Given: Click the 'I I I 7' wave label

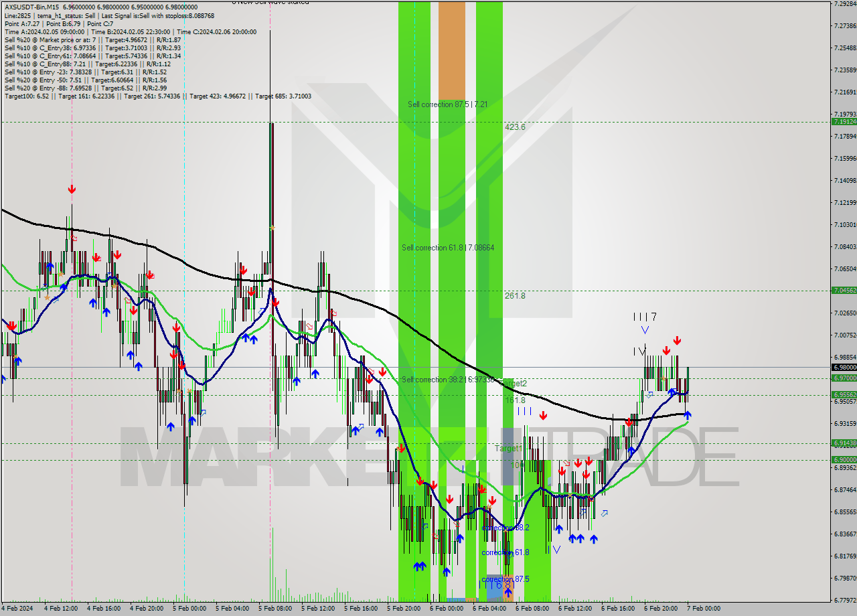Looking at the screenshot, I should pos(645,317).
